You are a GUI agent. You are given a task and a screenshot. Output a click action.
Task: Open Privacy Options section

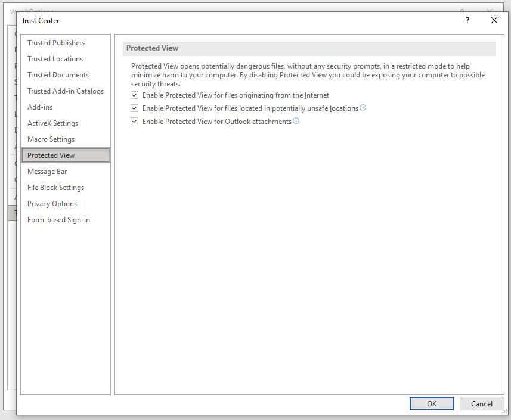(52, 204)
